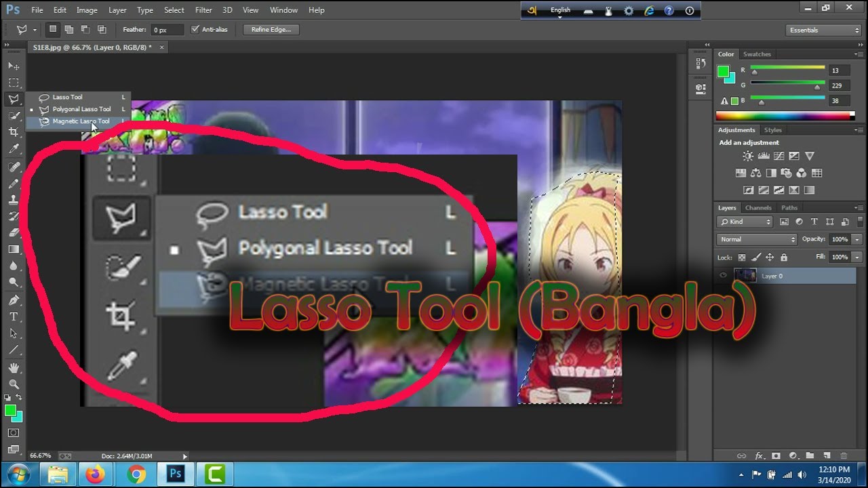868x488 pixels.
Task: Toggle the lock transparent pixels option
Action: pos(741,258)
